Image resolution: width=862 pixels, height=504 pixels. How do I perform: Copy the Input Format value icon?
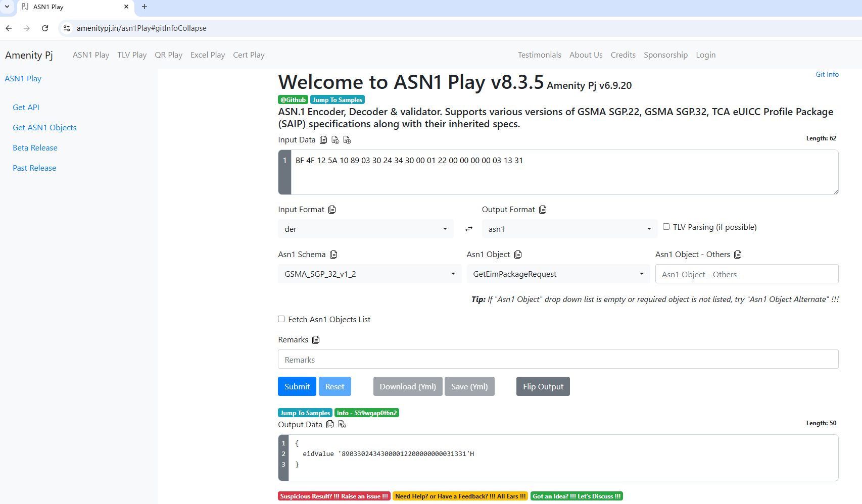[332, 210]
